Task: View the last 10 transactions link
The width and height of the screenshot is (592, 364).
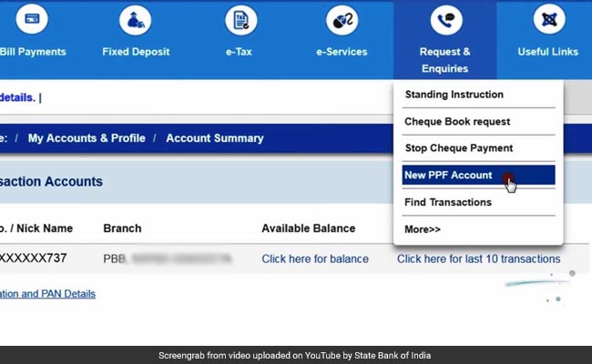Action: point(478,259)
